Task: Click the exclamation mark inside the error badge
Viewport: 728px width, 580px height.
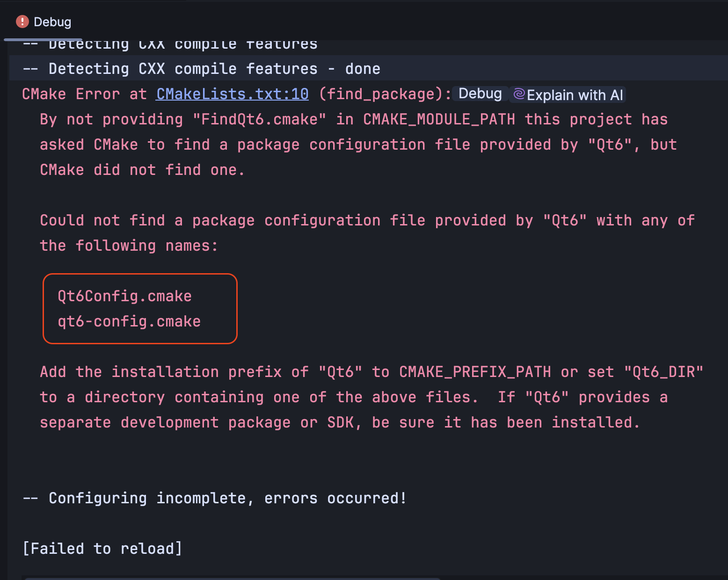Action: pos(22,22)
